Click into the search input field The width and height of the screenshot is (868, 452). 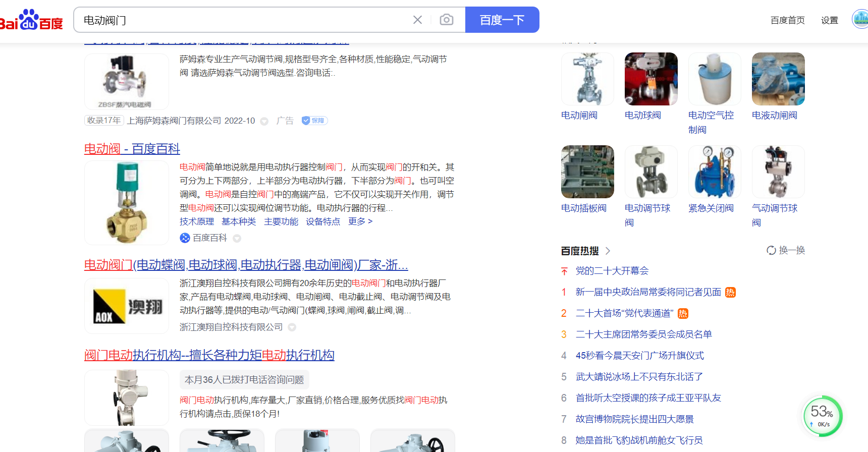pyautogui.click(x=242, y=20)
